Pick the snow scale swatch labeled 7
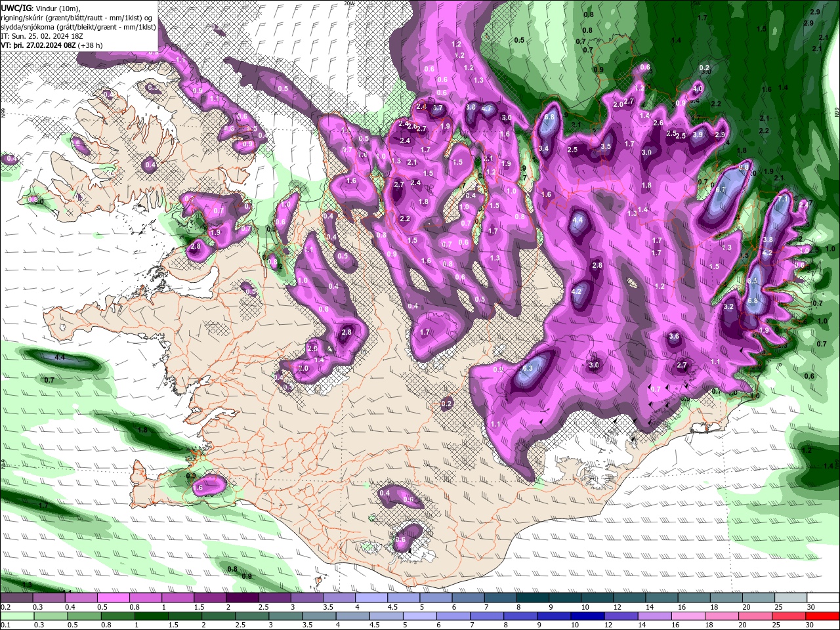The width and height of the screenshot is (840, 630). click(499, 598)
